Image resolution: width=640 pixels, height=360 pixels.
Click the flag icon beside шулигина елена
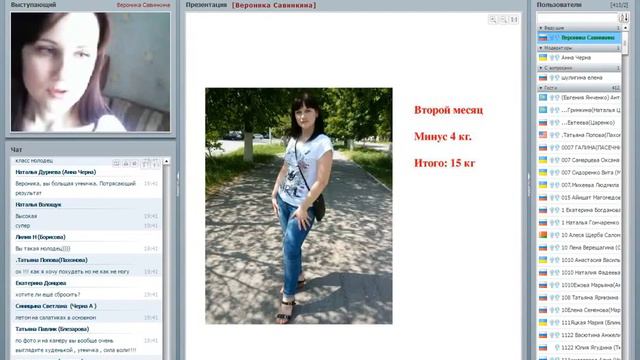[543, 78]
